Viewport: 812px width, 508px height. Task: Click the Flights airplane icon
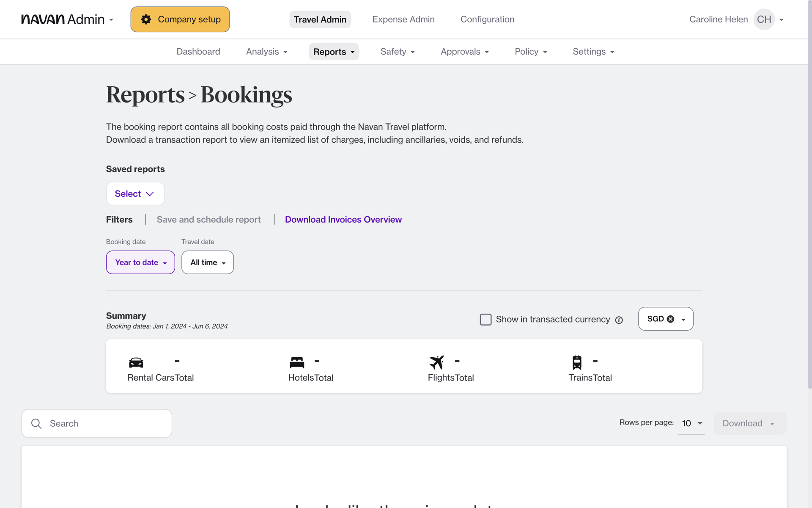436,362
